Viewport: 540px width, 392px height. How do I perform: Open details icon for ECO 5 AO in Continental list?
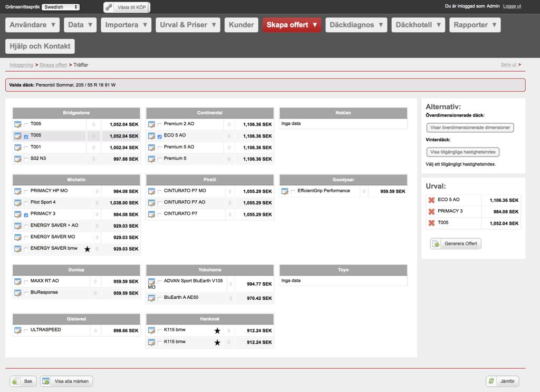[151, 136]
